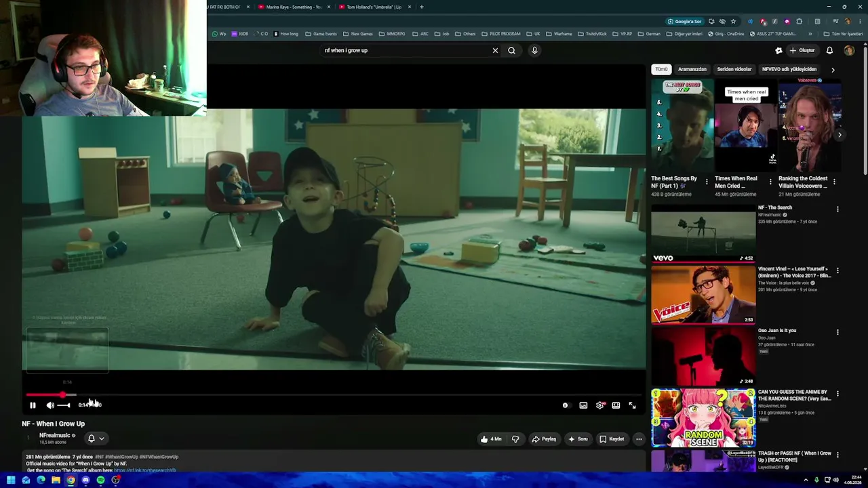Screen dimensions: 868x488
Task: Open Spotify from the taskbar
Action: pos(100,481)
